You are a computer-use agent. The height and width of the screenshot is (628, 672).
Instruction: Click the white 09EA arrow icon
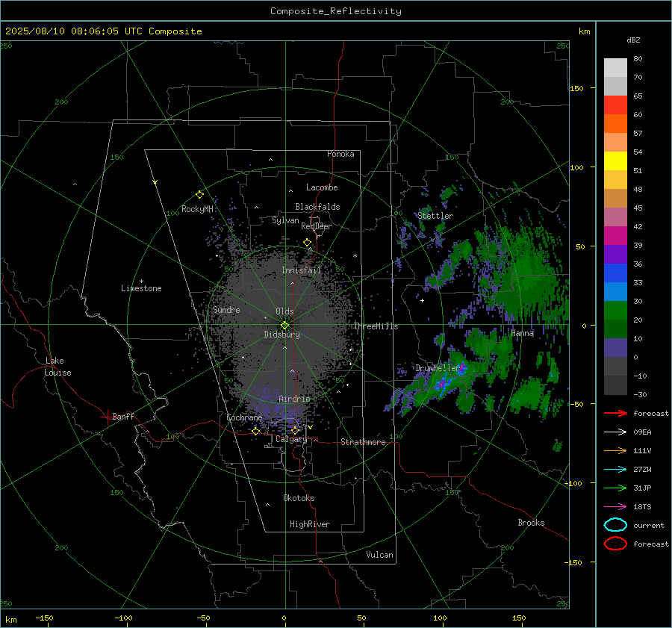pyautogui.click(x=615, y=432)
